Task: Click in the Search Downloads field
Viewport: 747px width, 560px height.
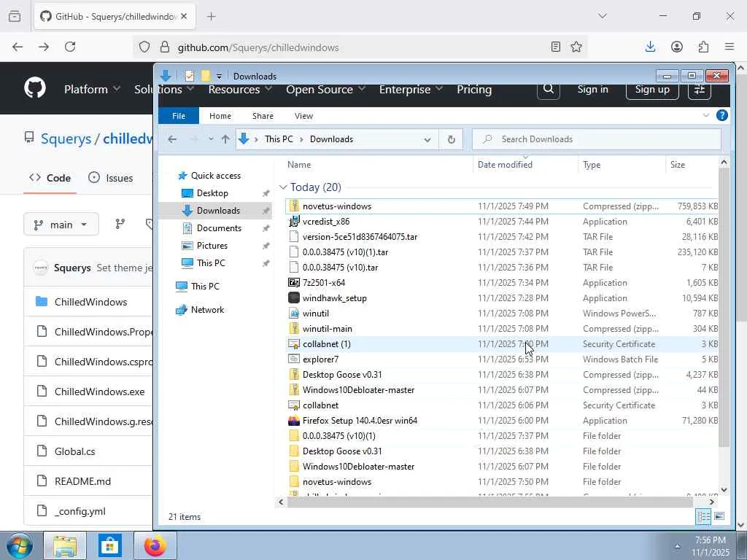Action: point(597,139)
